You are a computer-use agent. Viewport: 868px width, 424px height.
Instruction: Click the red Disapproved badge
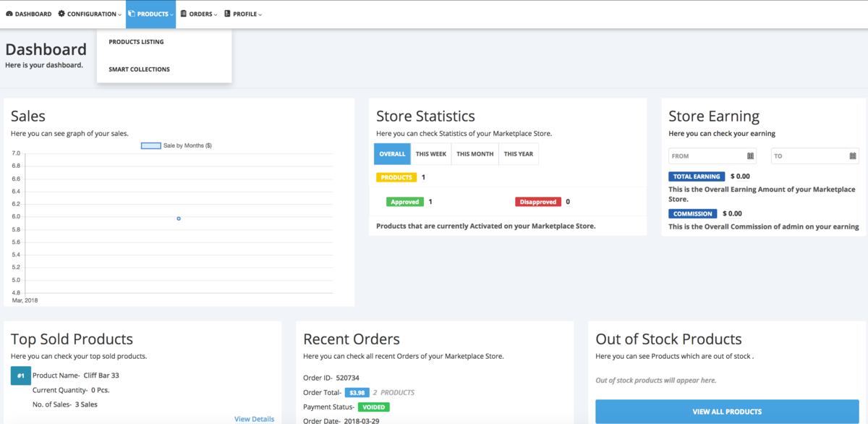tap(538, 202)
